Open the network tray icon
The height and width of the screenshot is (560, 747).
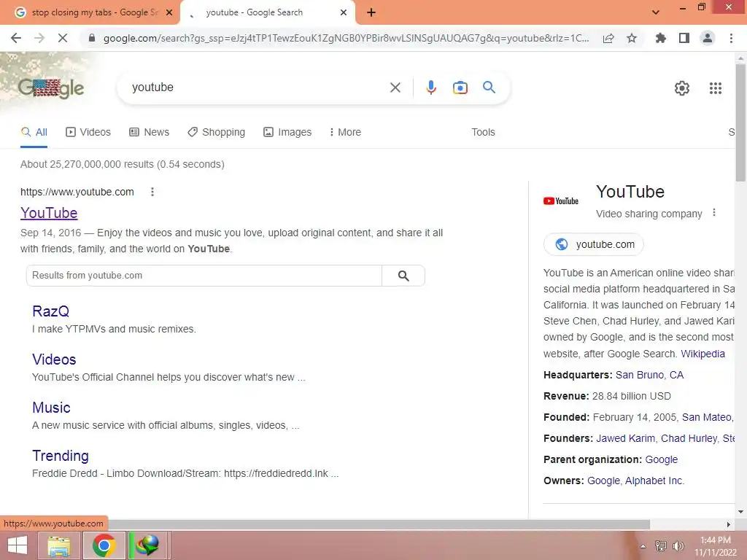[661, 546]
